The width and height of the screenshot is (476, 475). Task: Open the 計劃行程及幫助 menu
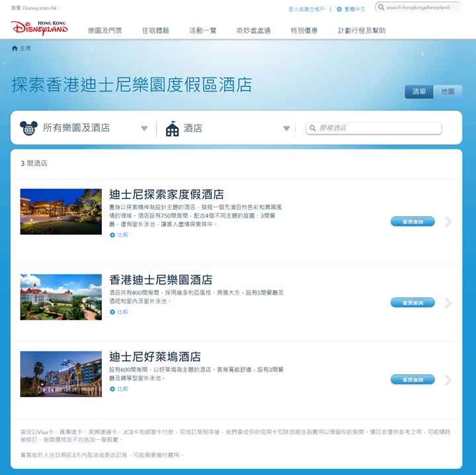tap(362, 30)
